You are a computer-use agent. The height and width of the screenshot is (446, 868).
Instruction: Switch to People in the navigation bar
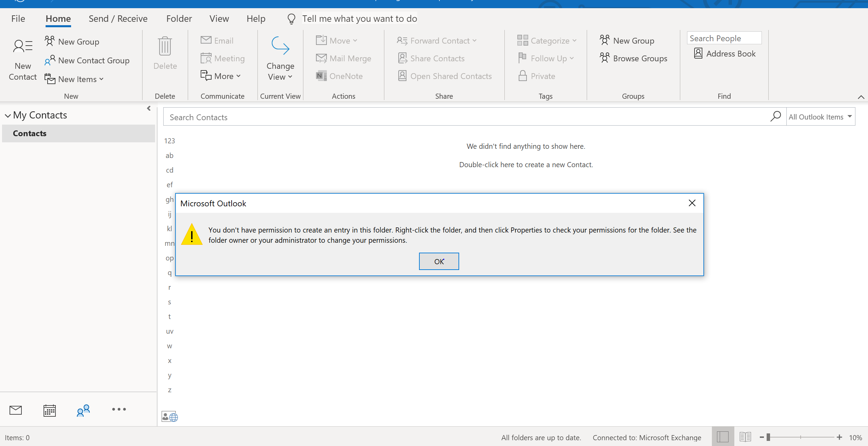tap(83, 410)
